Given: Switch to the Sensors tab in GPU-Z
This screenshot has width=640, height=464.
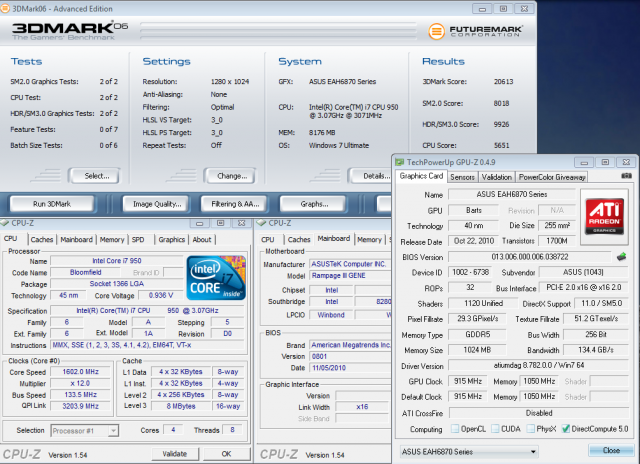Looking at the screenshot, I should [462, 177].
